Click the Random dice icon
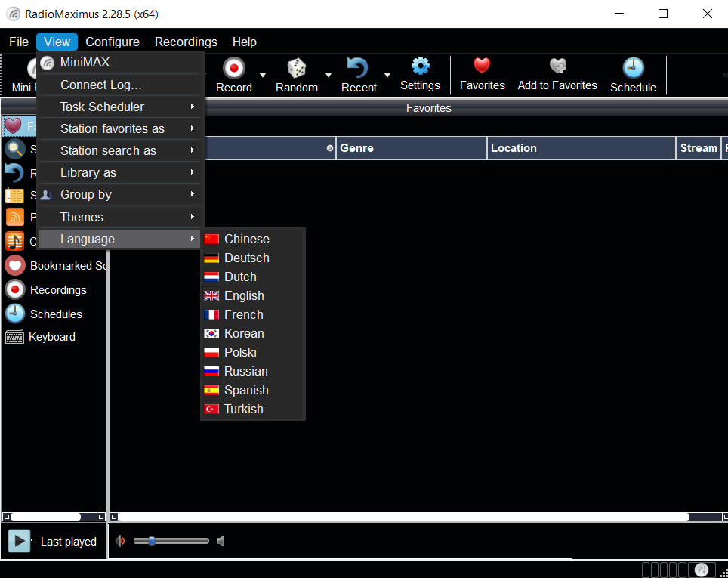This screenshot has width=728, height=578. (x=296, y=68)
